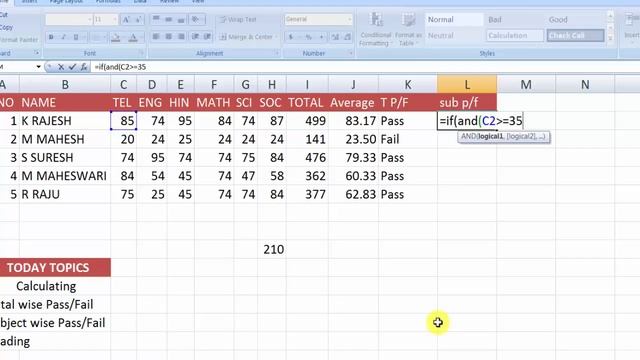This screenshot has height=360, width=640.
Task: Click the cell containing K RAJESH
Action: (65, 121)
